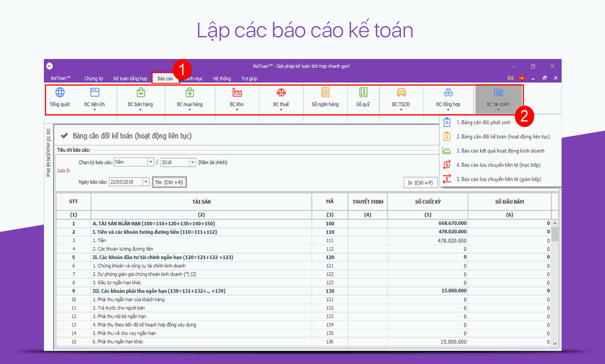
Task: Select Sổ ngân hàng bank book icon
Action: 325,98
